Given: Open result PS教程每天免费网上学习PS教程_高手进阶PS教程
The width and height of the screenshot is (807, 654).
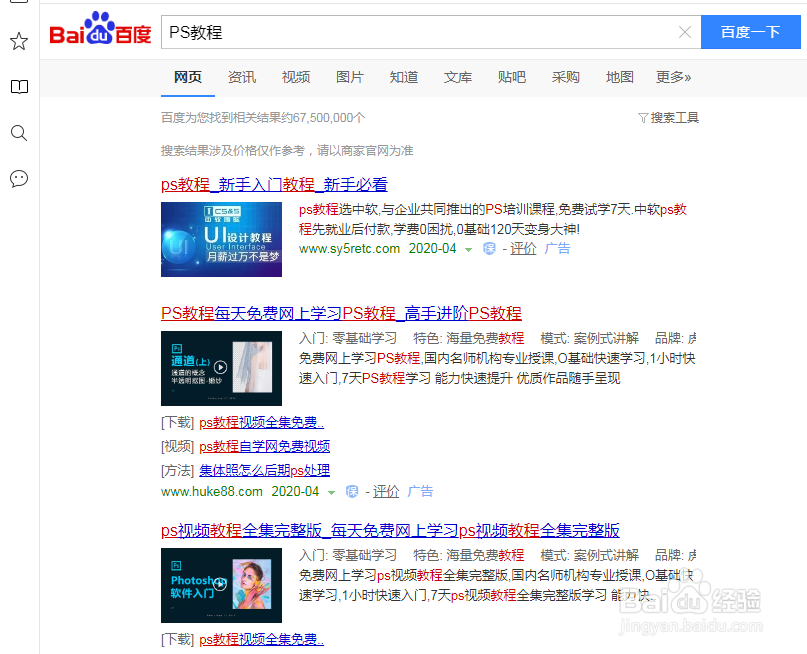Looking at the screenshot, I should click(341, 313).
